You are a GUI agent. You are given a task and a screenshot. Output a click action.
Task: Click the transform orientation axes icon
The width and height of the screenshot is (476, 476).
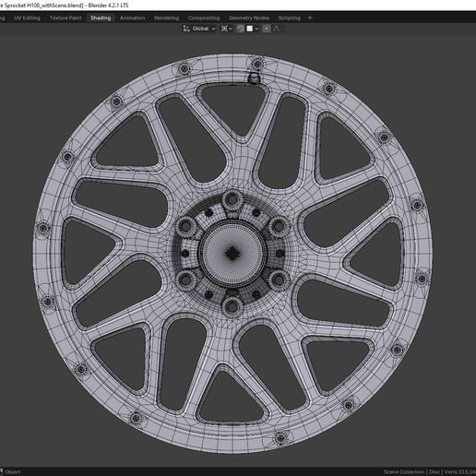pyautogui.click(x=186, y=29)
